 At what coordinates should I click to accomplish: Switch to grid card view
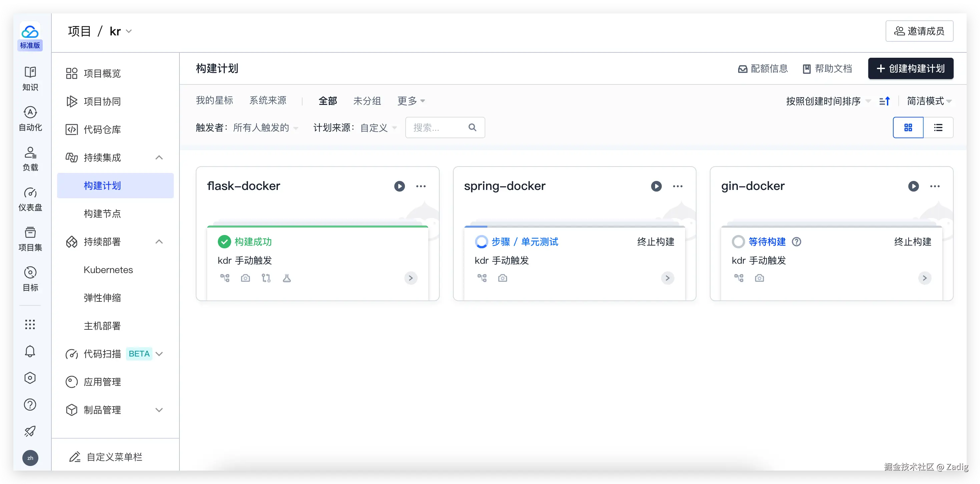pos(908,128)
